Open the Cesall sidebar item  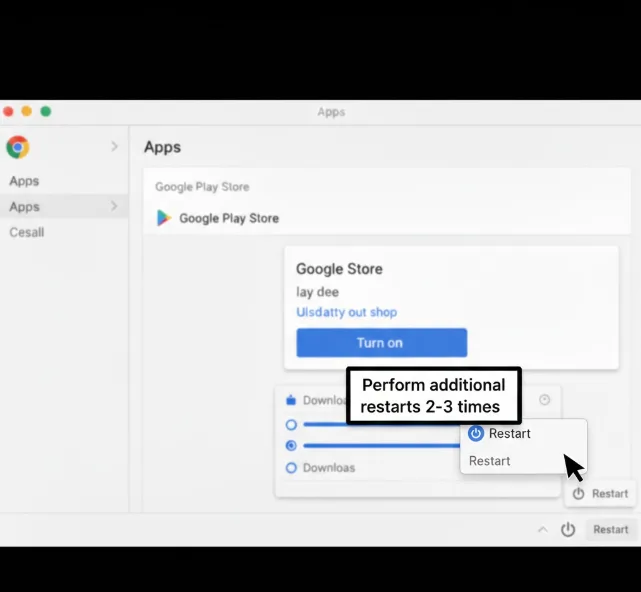27,232
